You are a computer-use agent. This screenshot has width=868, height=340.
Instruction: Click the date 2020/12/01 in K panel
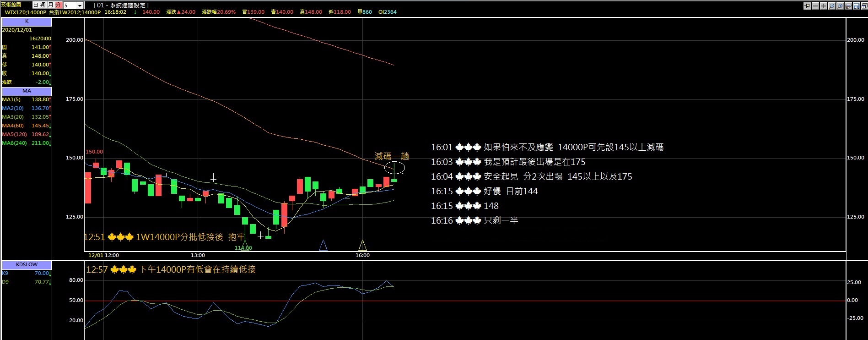click(x=17, y=30)
